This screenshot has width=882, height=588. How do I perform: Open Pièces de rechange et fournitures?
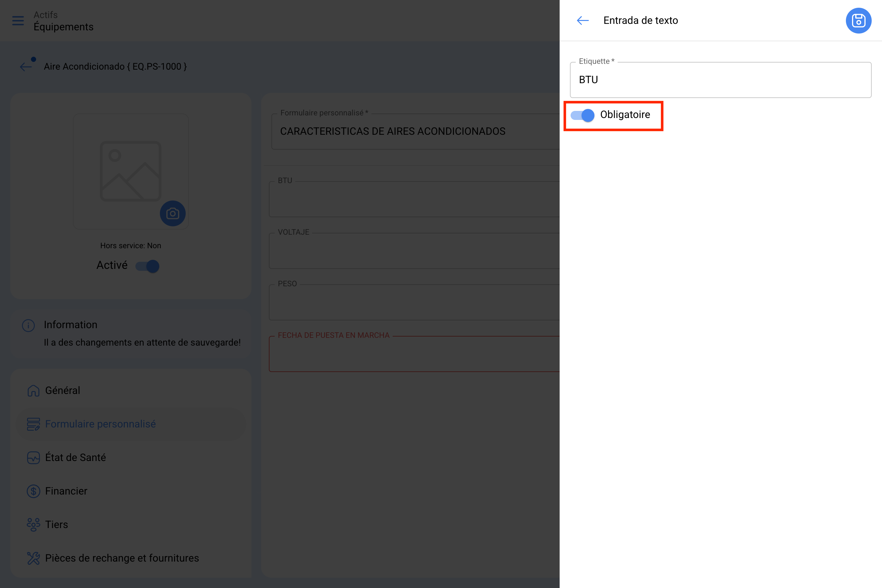click(131, 558)
